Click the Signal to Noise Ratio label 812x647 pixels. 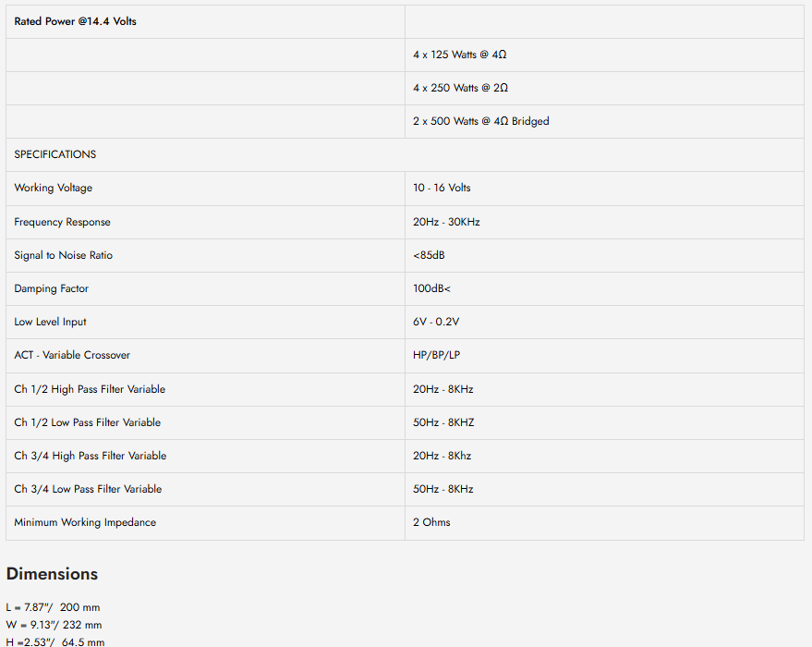pyautogui.click(x=63, y=255)
